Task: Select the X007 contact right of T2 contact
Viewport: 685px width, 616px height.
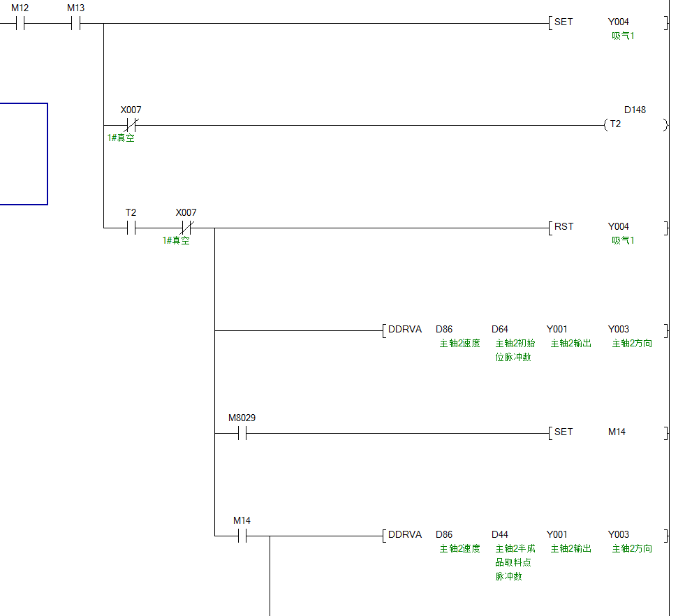Action: (x=186, y=228)
